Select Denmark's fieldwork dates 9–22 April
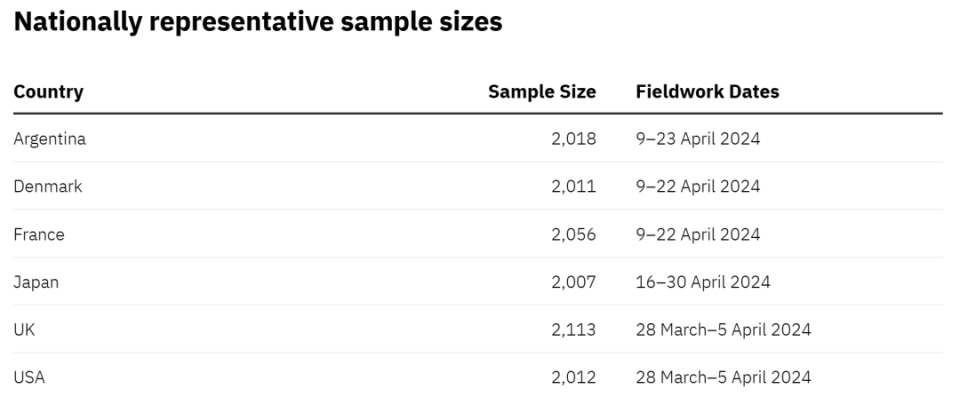 (698, 187)
